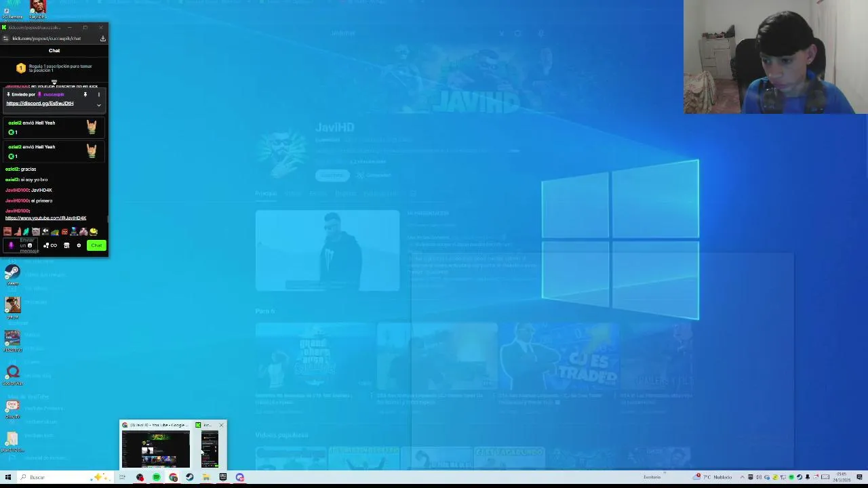Viewport: 868px width, 488px height.
Task: Open the Steam desktop shortcut
Action: [12, 275]
